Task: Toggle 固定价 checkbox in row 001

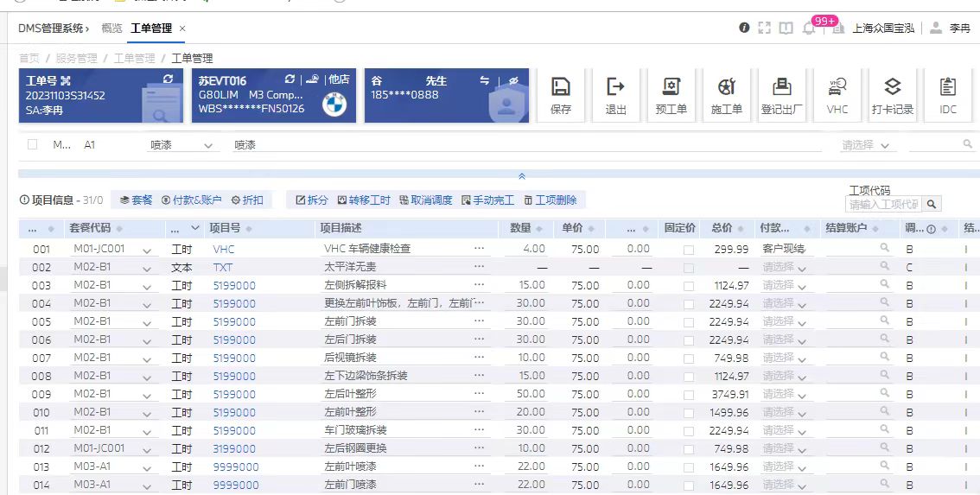Action: pos(688,250)
